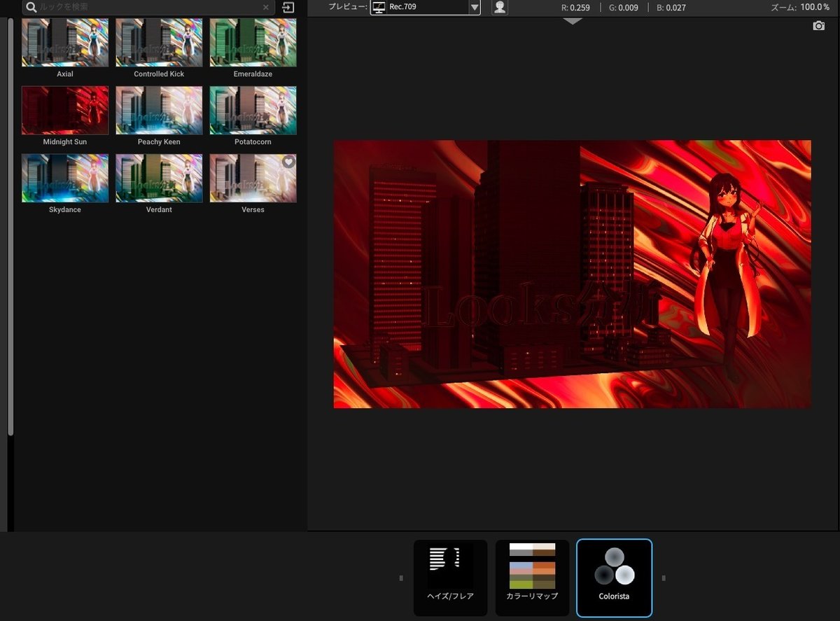Pick the Peachy Keen look thumbnail
The height and width of the screenshot is (621, 840).
point(159,110)
